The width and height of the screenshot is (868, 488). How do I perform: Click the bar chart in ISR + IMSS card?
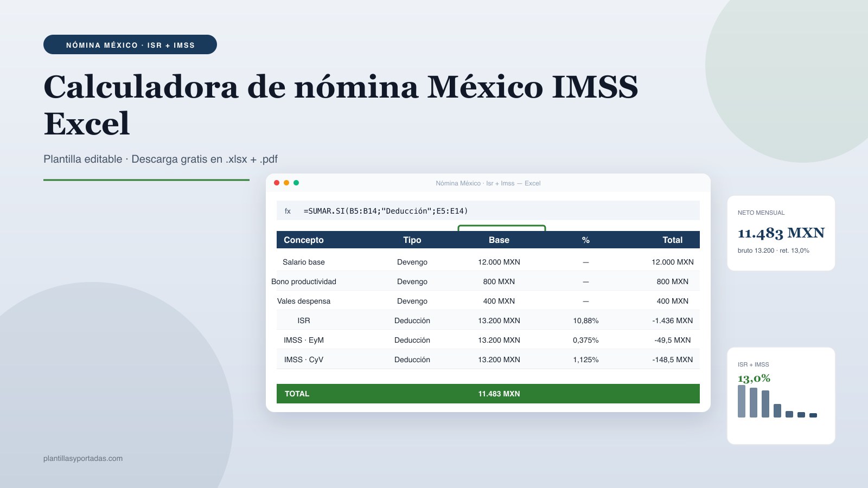(777, 401)
